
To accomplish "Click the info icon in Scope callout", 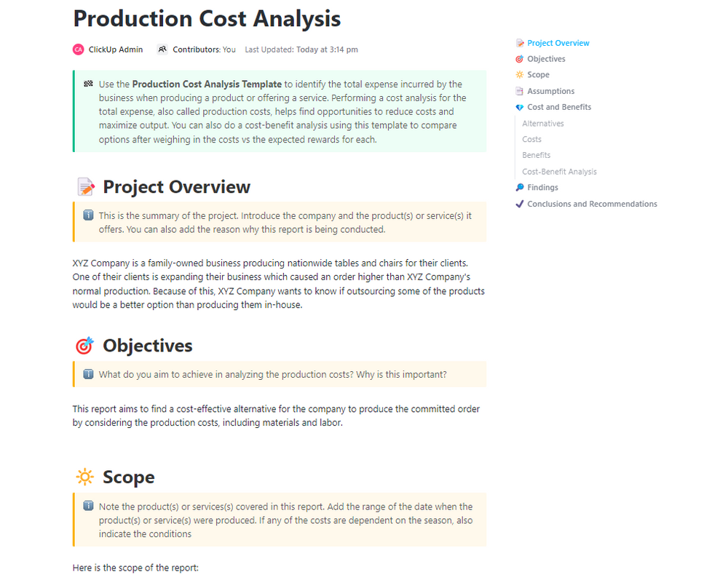I will point(88,506).
